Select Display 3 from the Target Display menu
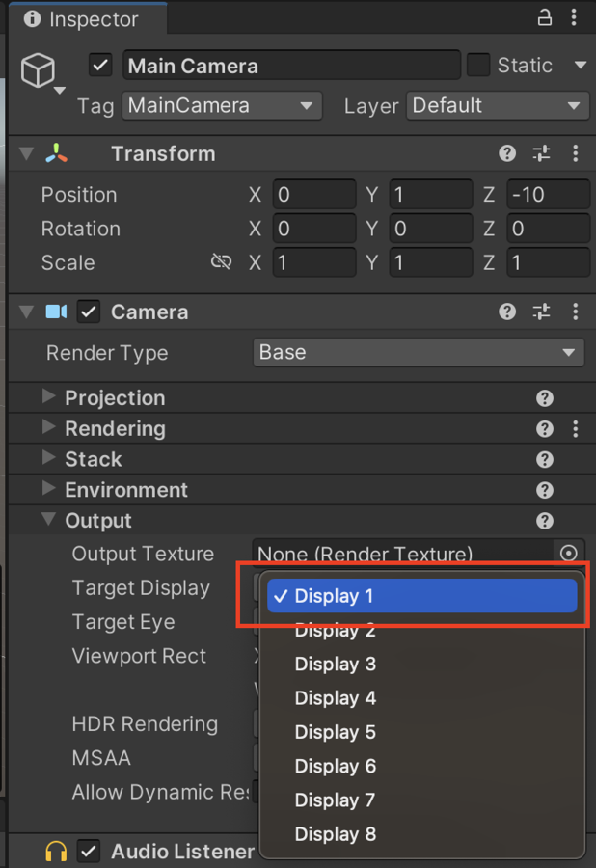Viewport: 596px width, 868px height. (x=335, y=664)
